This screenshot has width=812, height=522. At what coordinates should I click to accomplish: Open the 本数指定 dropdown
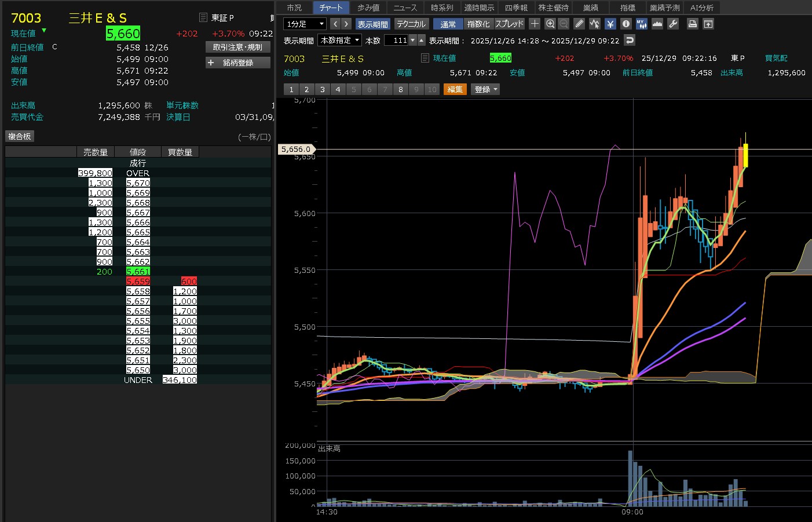point(340,40)
